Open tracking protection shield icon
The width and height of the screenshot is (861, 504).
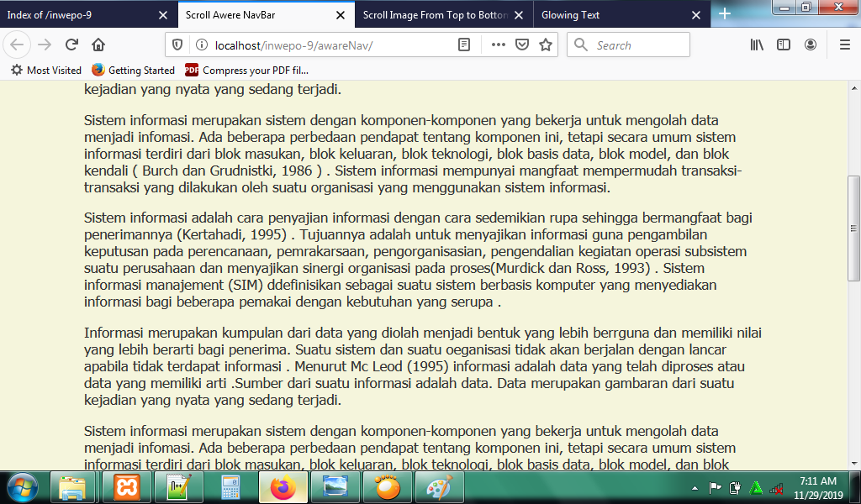177,45
